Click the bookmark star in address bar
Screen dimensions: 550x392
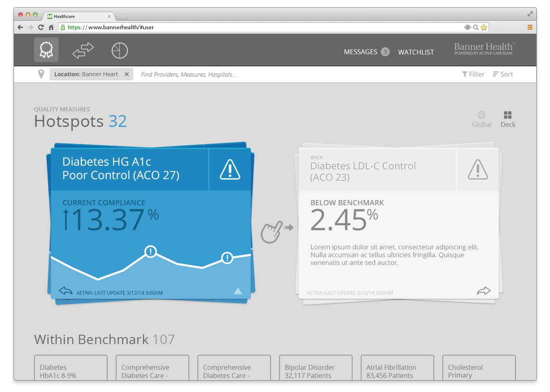point(484,27)
